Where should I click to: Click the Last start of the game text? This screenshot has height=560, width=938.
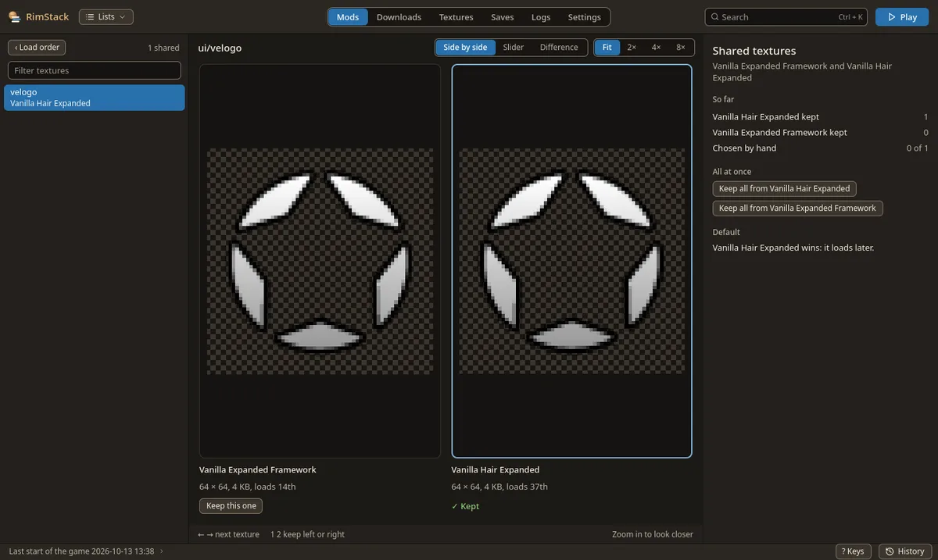(x=81, y=551)
